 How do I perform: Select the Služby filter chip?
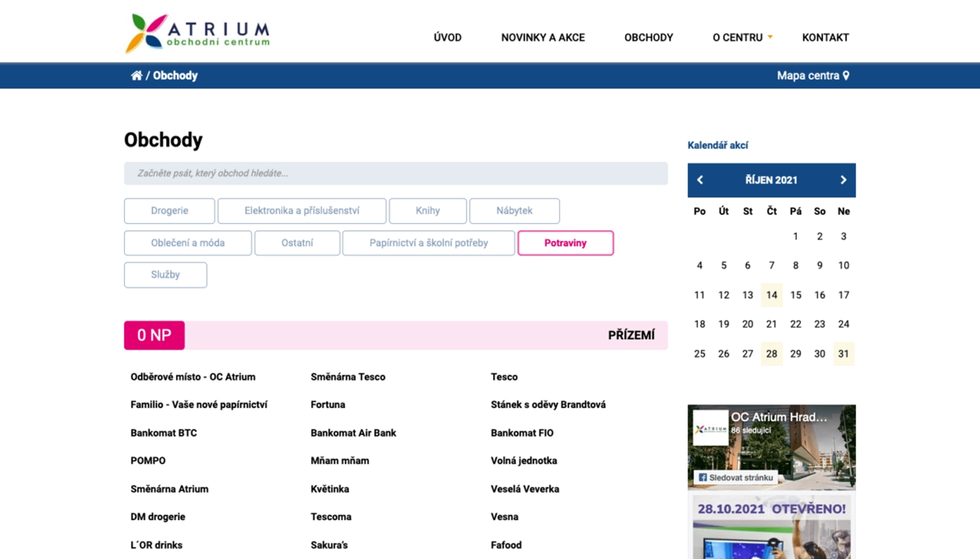pyautogui.click(x=165, y=274)
